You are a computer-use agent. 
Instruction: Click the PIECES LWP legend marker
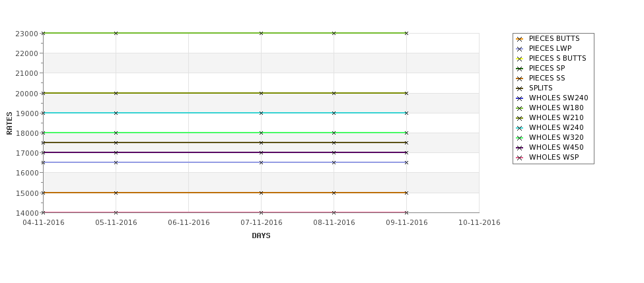coord(520,49)
